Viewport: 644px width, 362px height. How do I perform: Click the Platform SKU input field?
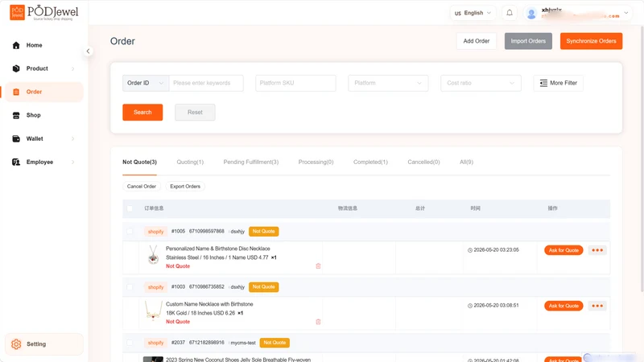point(295,83)
